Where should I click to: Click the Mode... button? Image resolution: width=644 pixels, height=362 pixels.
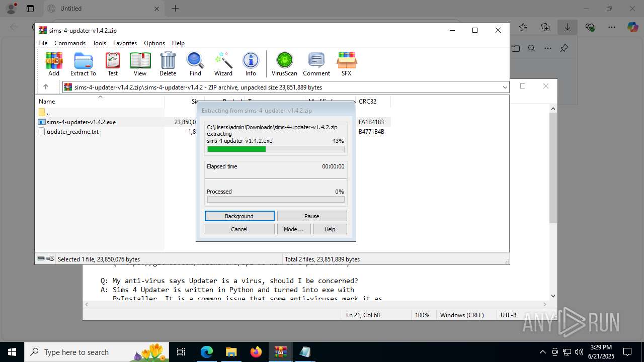tap(293, 229)
